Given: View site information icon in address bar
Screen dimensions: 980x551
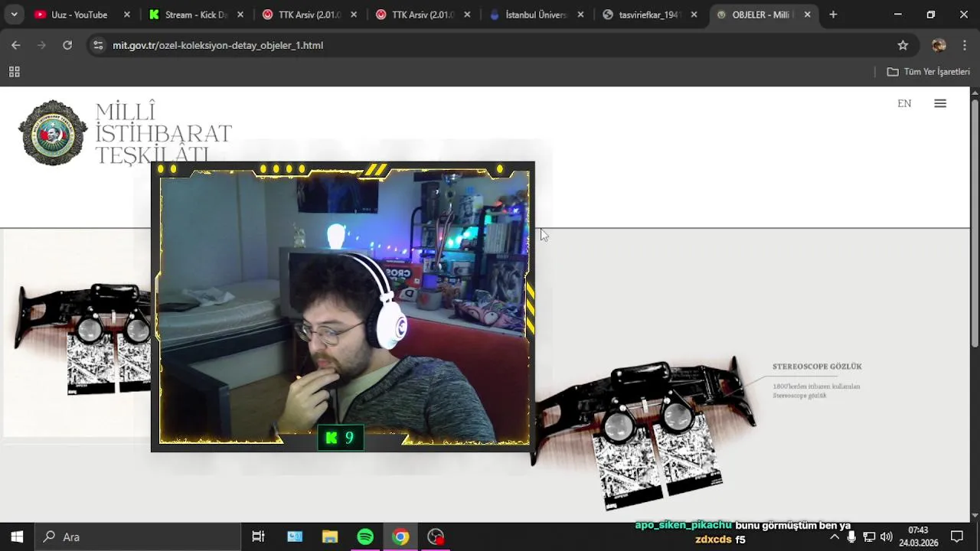Looking at the screenshot, I should [x=97, y=45].
